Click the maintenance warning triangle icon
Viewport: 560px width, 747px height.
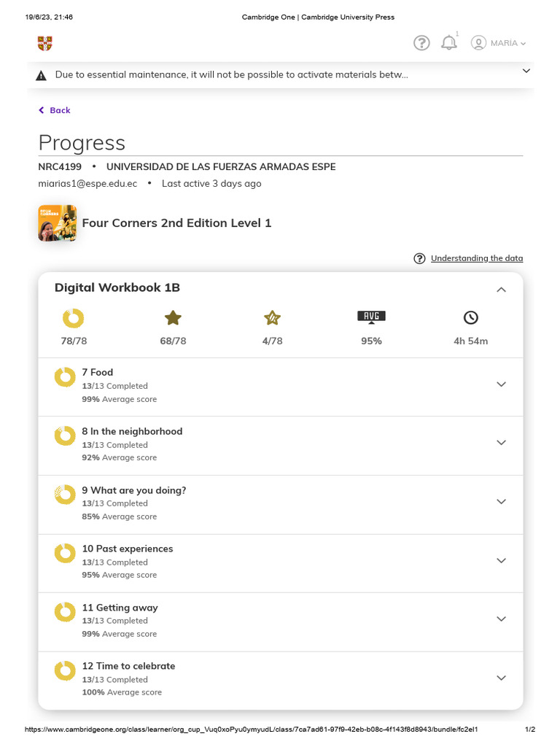pos(41,75)
